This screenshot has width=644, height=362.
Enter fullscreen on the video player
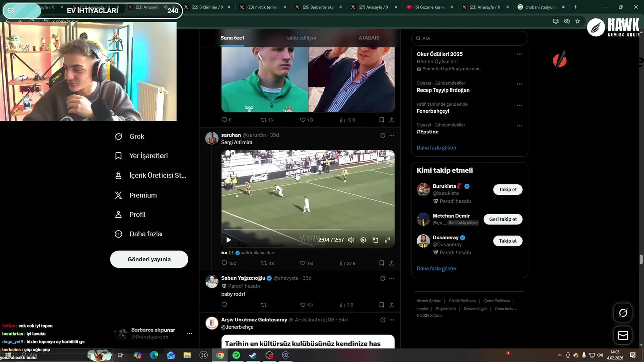click(387, 240)
